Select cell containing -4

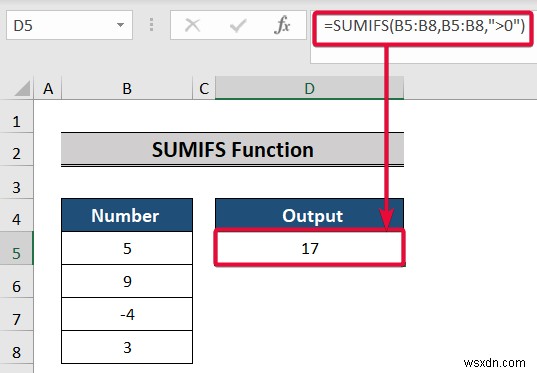pos(127,314)
